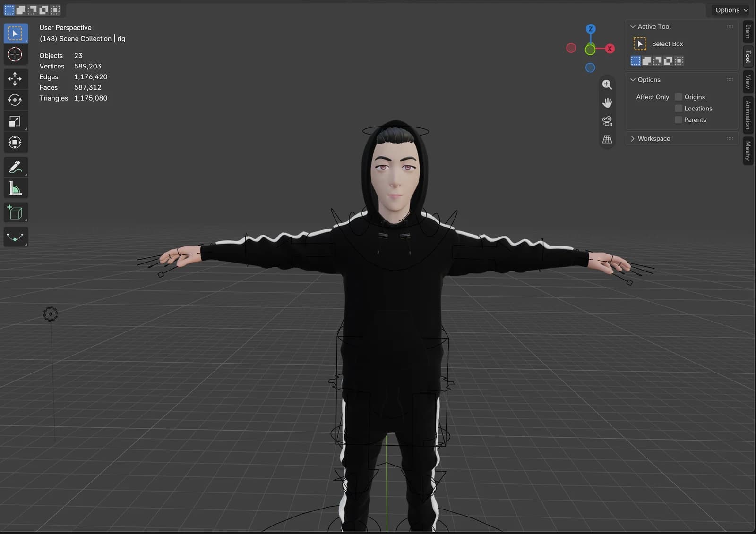
Task: Set new selection mode in viewport header
Action: coord(9,9)
